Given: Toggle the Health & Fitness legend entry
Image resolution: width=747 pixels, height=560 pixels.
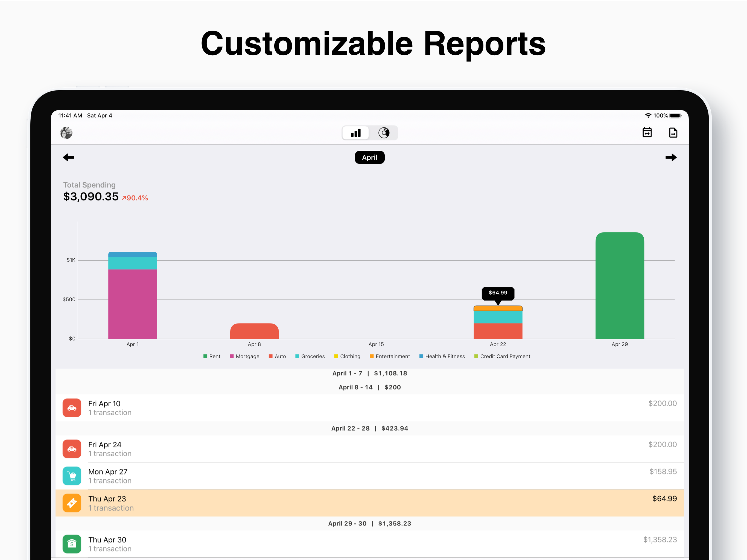Looking at the screenshot, I should click(442, 356).
